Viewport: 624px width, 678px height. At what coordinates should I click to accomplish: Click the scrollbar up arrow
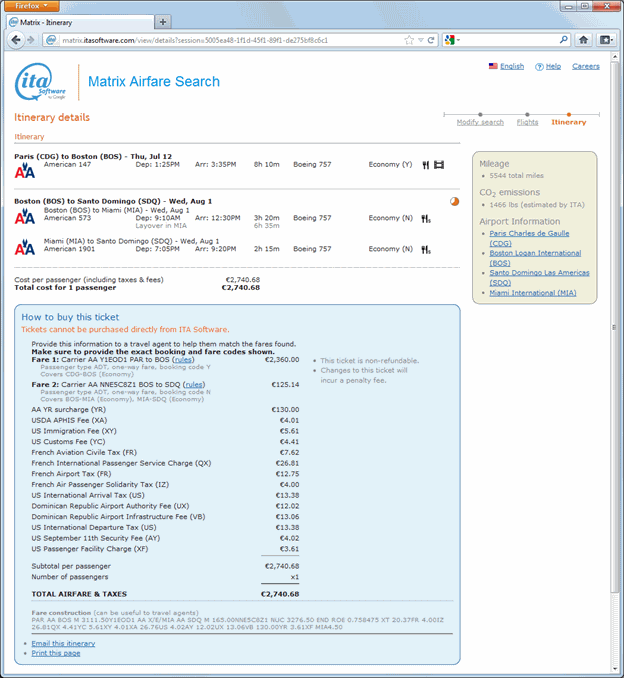click(614, 56)
